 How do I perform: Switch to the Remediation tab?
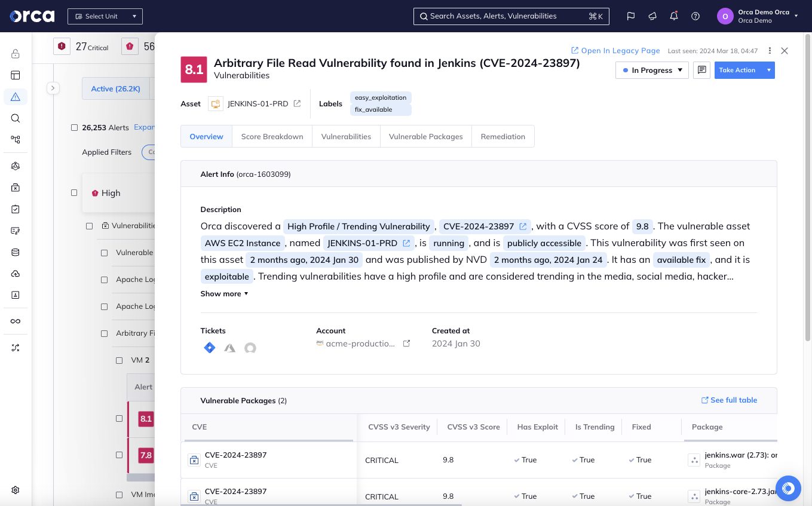coord(502,136)
